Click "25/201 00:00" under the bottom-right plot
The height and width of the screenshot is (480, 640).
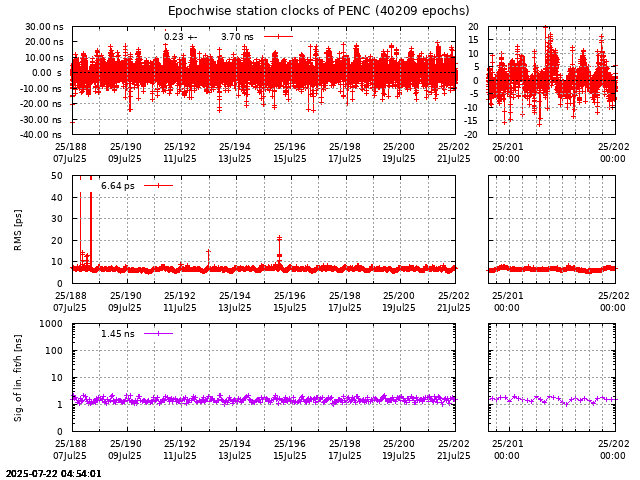pos(507,450)
